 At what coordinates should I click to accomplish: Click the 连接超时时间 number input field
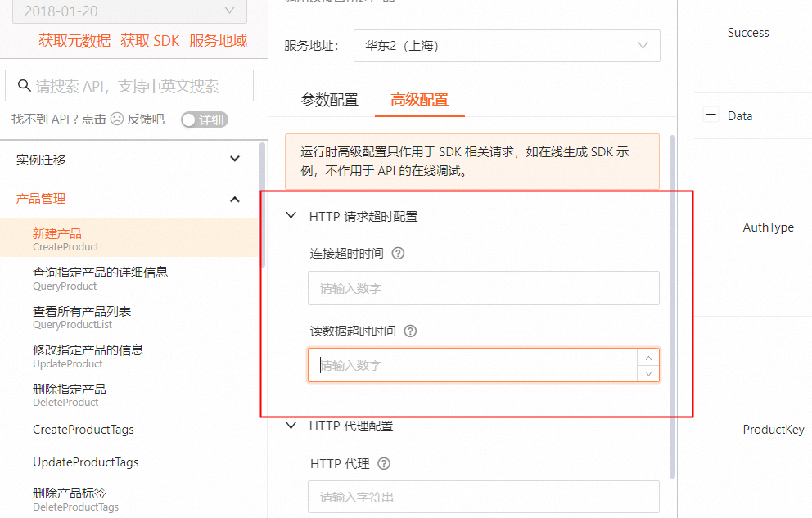click(483, 288)
